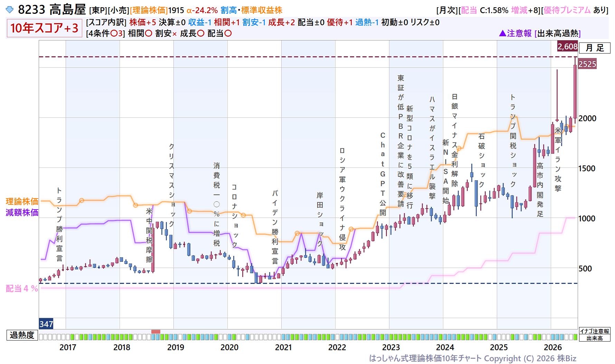Click the トランプ勝利宣言 event annotation
The image size is (615, 364).
pyautogui.click(x=59, y=224)
